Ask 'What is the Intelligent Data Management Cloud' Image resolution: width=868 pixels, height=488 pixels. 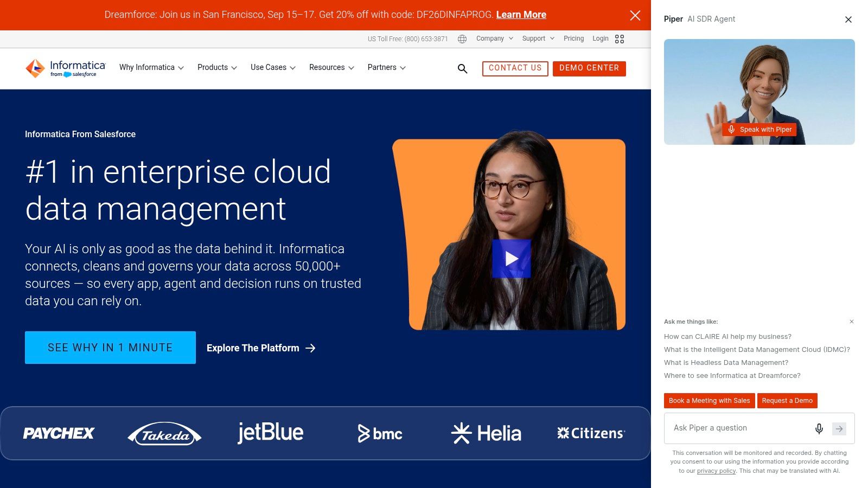click(x=757, y=350)
